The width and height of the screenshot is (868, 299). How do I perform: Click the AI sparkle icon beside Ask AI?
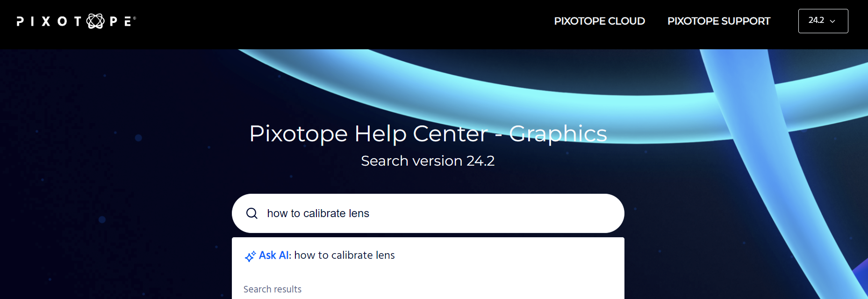point(251,255)
